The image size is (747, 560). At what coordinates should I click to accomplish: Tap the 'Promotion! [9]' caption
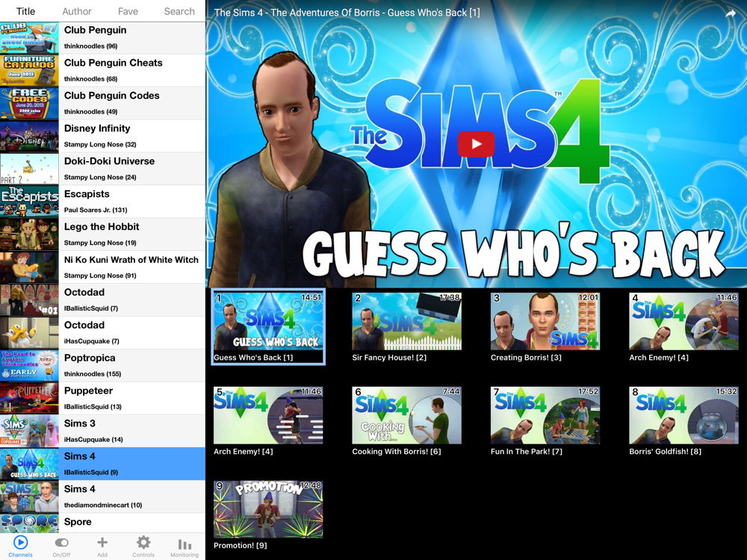240,546
